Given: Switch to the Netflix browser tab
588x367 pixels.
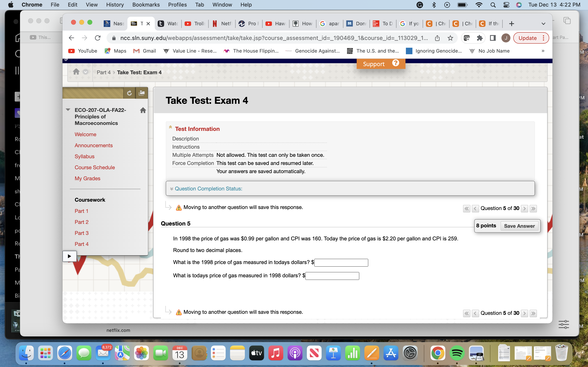Looking at the screenshot, I should [222, 23].
